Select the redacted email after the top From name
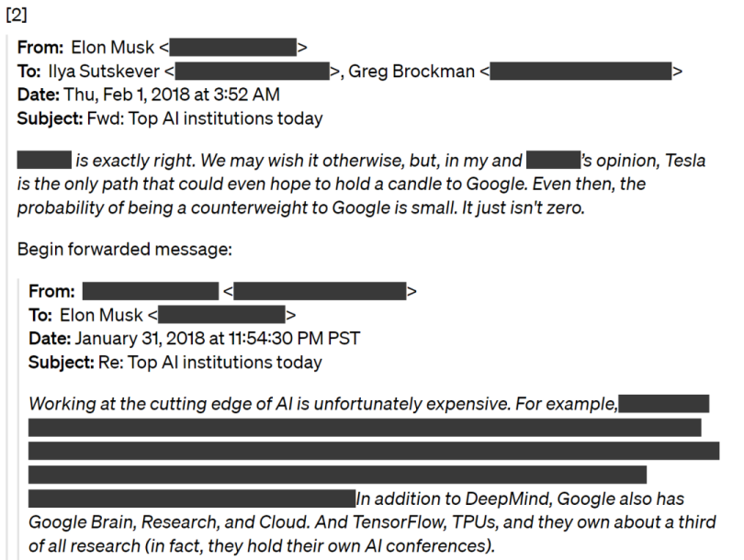The height and width of the screenshot is (560, 744). (232, 48)
